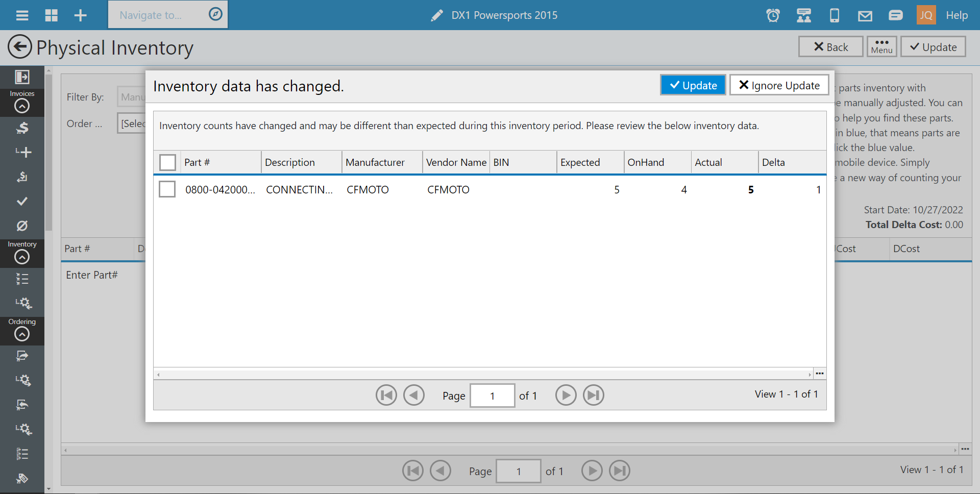This screenshot has width=980, height=494.
Task: Click the pencil edit icon beside DX1 Powersports
Action: 437,15
